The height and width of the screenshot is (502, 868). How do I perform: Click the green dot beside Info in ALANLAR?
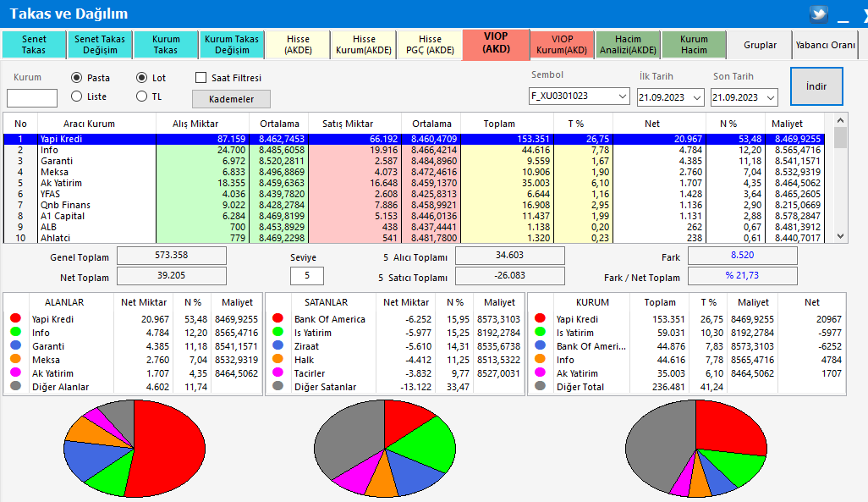[x=15, y=332]
